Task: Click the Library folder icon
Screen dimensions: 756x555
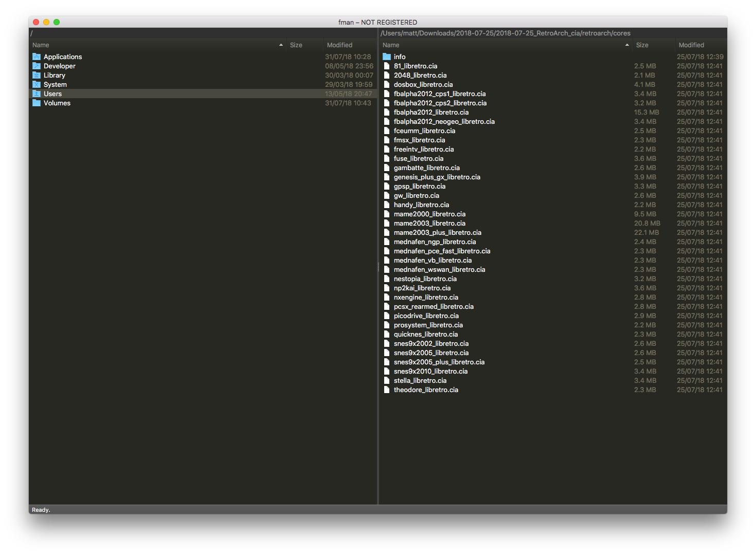Action: pyautogui.click(x=36, y=75)
